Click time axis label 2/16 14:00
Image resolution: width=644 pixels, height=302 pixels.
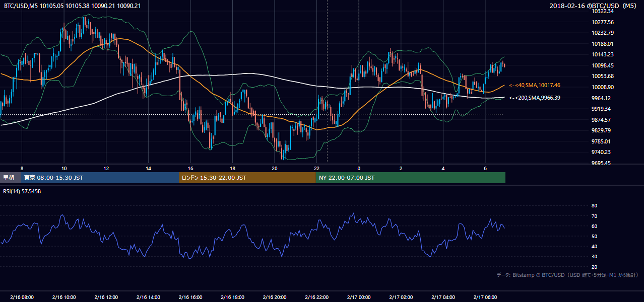pyautogui.click(x=148, y=297)
